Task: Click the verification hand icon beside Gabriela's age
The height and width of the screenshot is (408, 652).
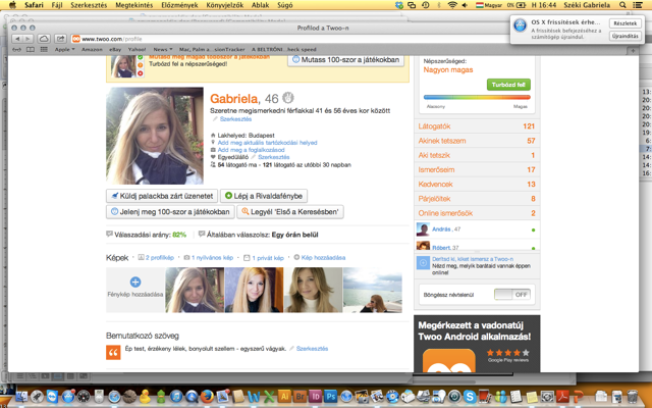Action: tap(288, 97)
